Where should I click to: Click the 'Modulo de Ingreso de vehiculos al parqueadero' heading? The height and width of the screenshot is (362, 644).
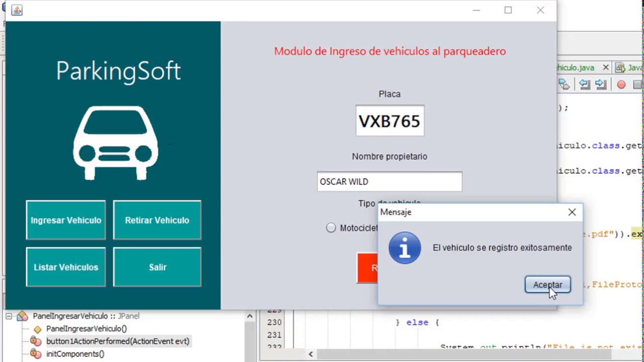(390, 51)
